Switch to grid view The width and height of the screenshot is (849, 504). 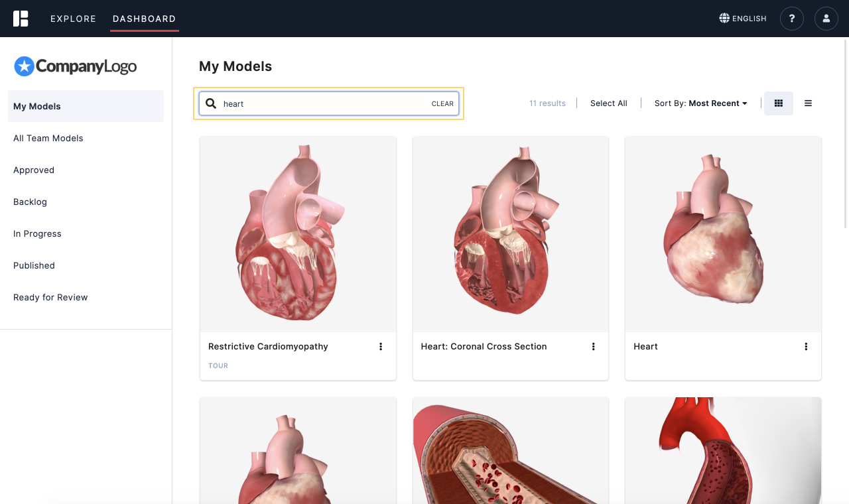pos(779,103)
